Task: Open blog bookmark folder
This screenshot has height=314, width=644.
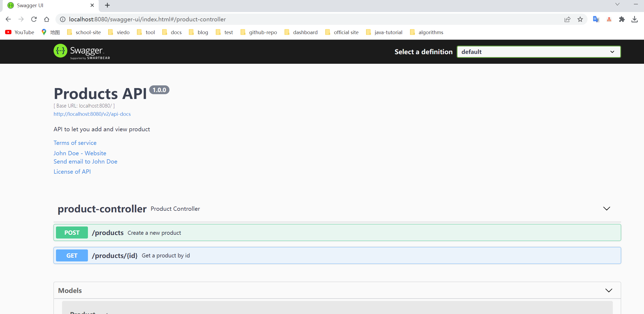Action: click(x=199, y=32)
